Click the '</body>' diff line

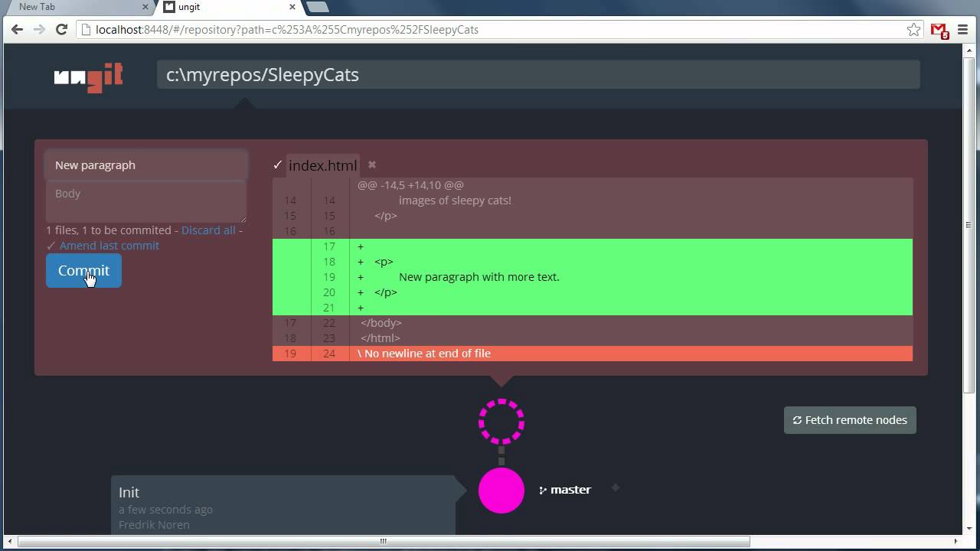click(x=381, y=323)
